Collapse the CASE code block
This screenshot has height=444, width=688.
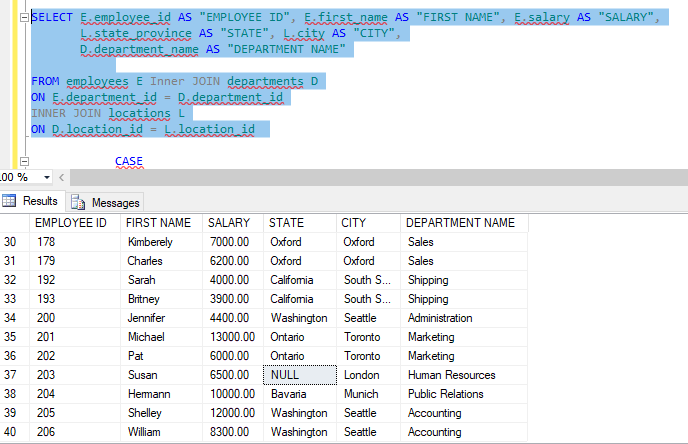coord(24,161)
